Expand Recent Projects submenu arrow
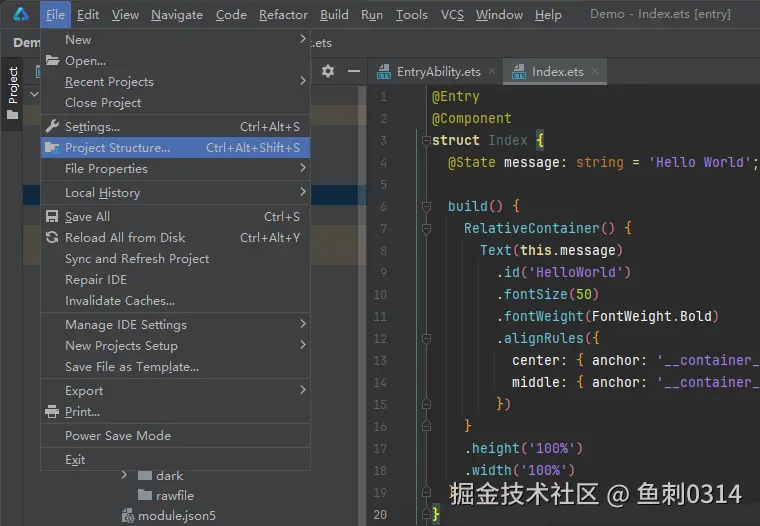This screenshot has height=526, width=760. [x=303, y=80]
